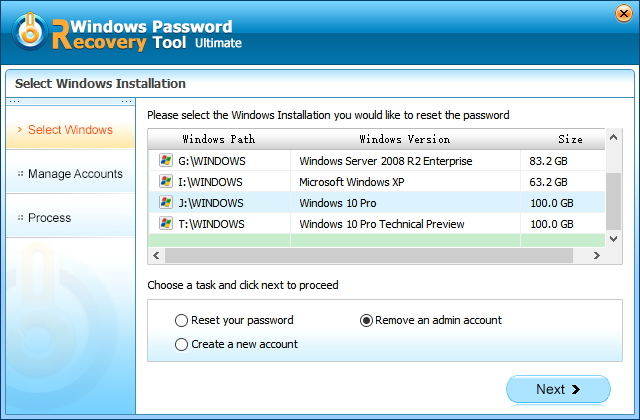
Task: Click the Windows flag icon for I:\WINDOWS
Action: [x=166, y=182]
